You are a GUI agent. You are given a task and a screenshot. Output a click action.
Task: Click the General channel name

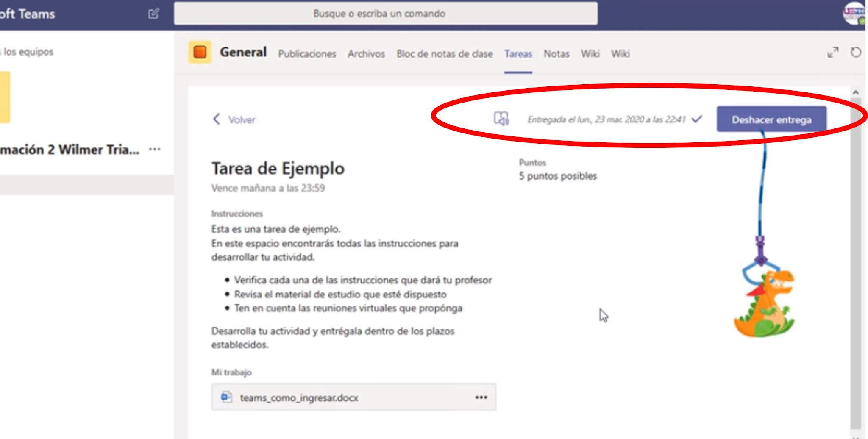click(243, 52)
